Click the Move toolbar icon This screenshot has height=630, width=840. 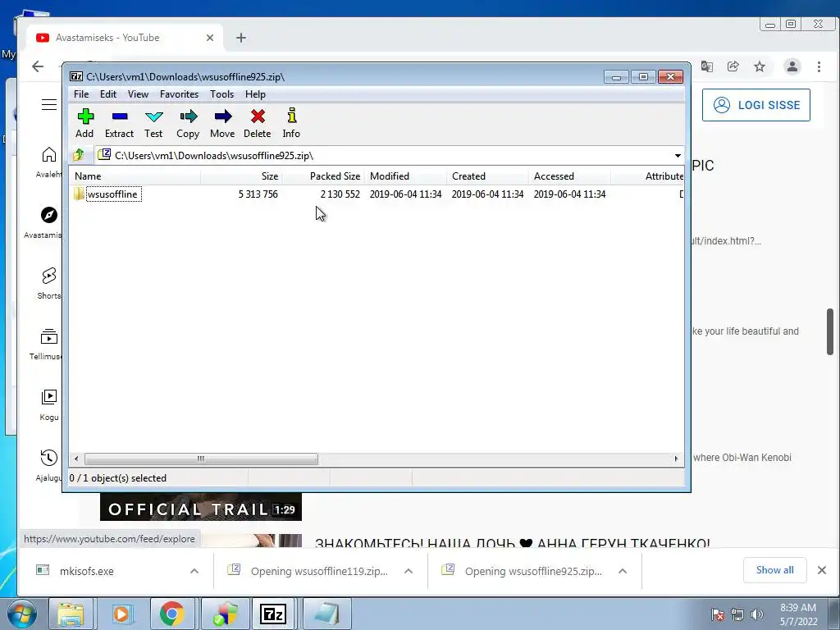pos(222,123)
